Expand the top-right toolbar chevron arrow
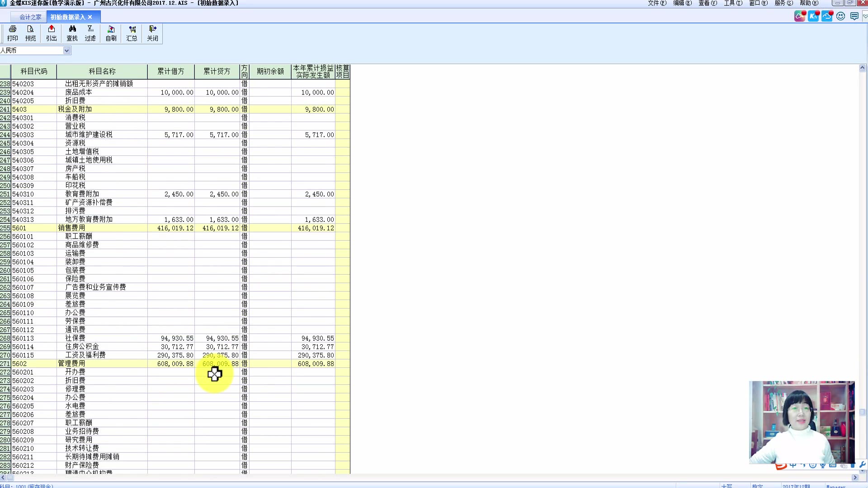Screen dimensions: 868x488 (865, 16)
